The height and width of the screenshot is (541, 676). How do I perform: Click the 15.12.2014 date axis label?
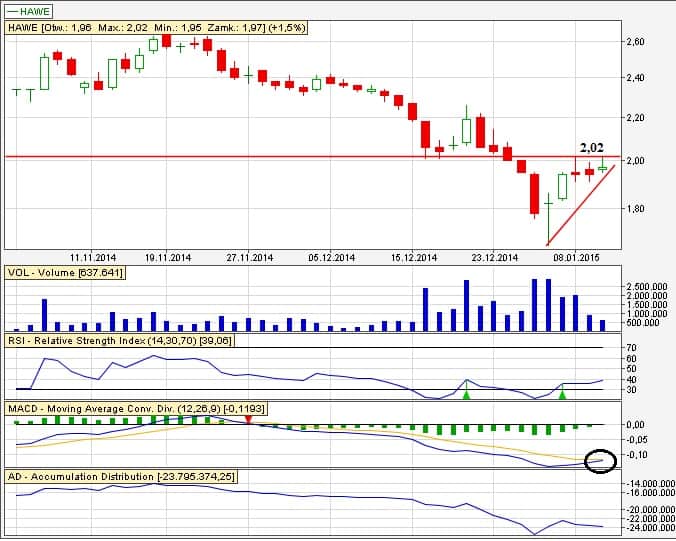tap(415, 257)
